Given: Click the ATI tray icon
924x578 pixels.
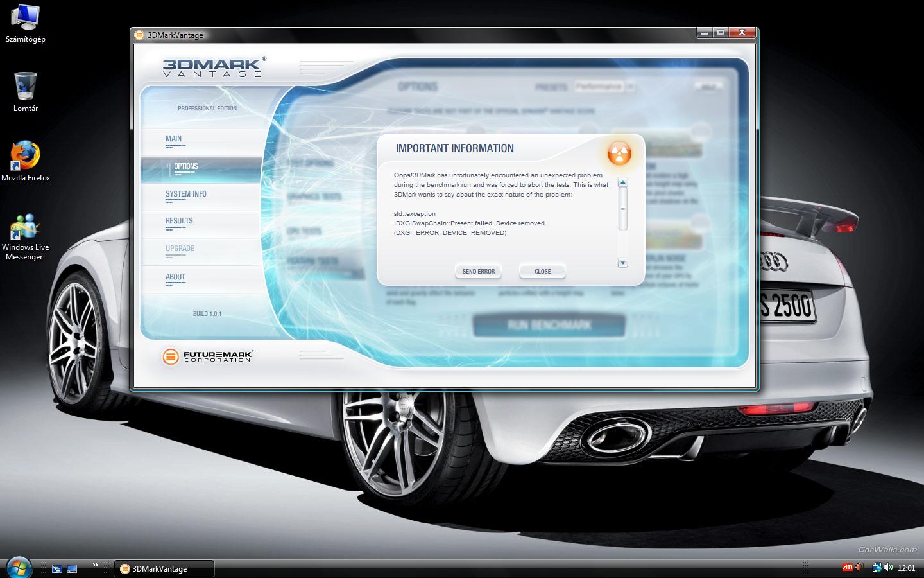Looking at the screenshot, I should coord(848,567).
